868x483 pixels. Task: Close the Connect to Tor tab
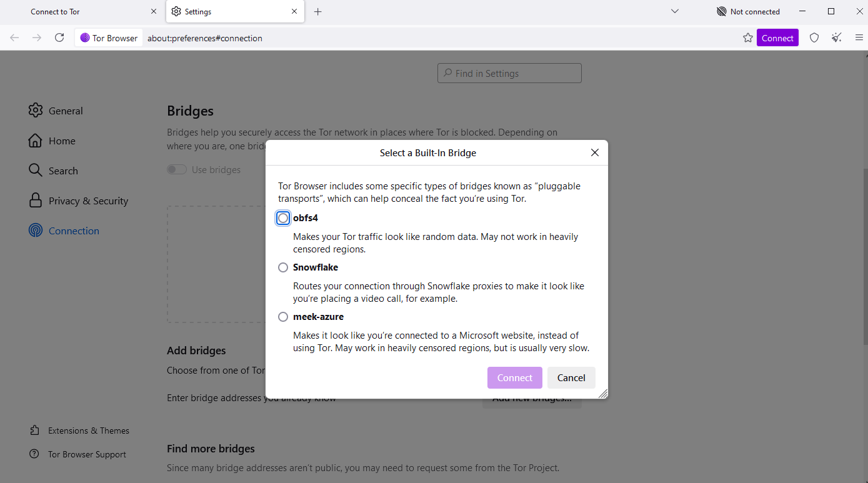154,11
